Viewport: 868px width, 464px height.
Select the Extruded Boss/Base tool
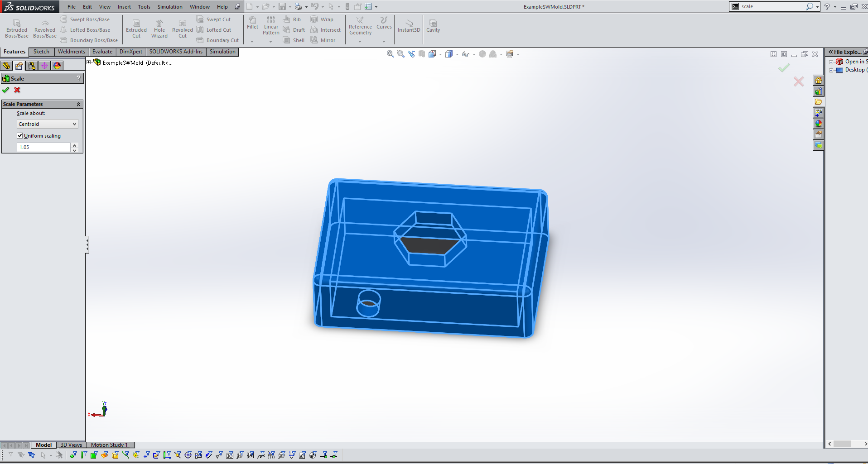click(x=17, y=29)
